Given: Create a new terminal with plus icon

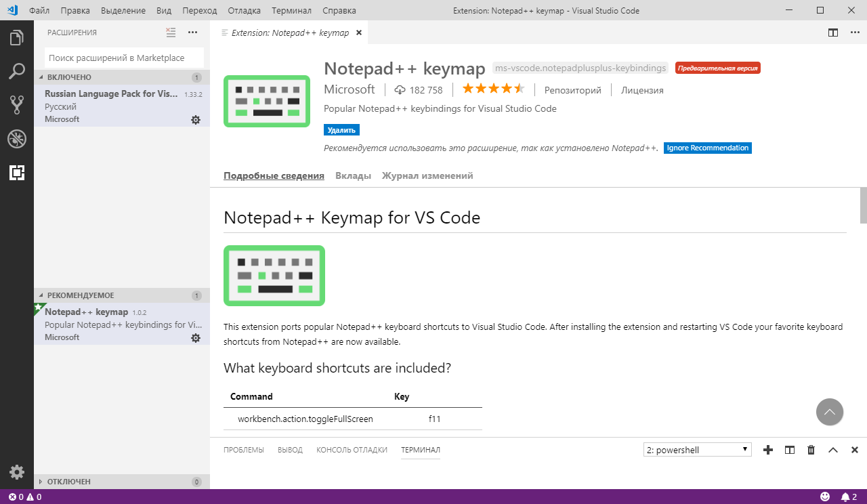Looking at the screenshot, I should 768,450.
